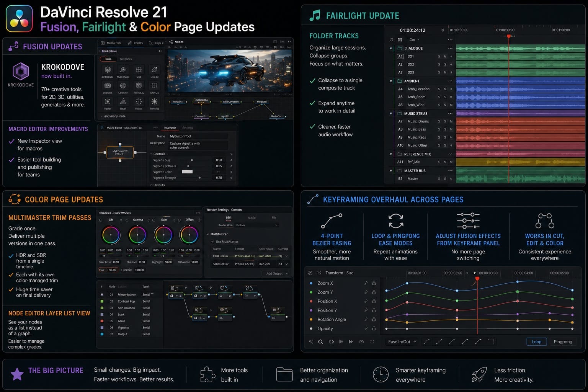
Task: Click the Render Settings video tab icon
Action: coord(229,217)
